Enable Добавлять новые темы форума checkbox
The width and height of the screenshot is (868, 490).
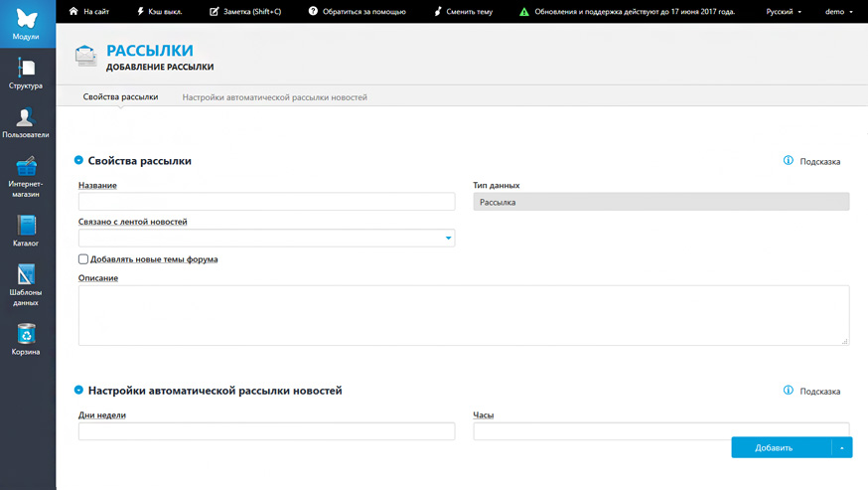pyautogui.click(x=83, y=258)
